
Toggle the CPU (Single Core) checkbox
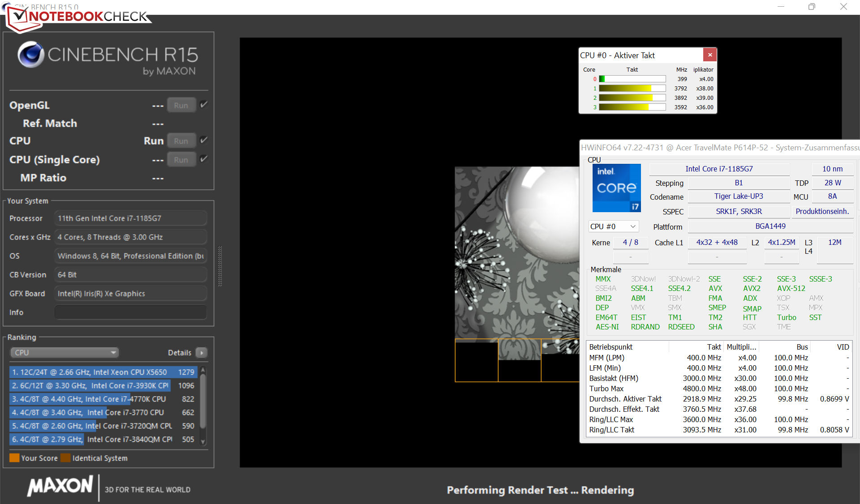204,159
